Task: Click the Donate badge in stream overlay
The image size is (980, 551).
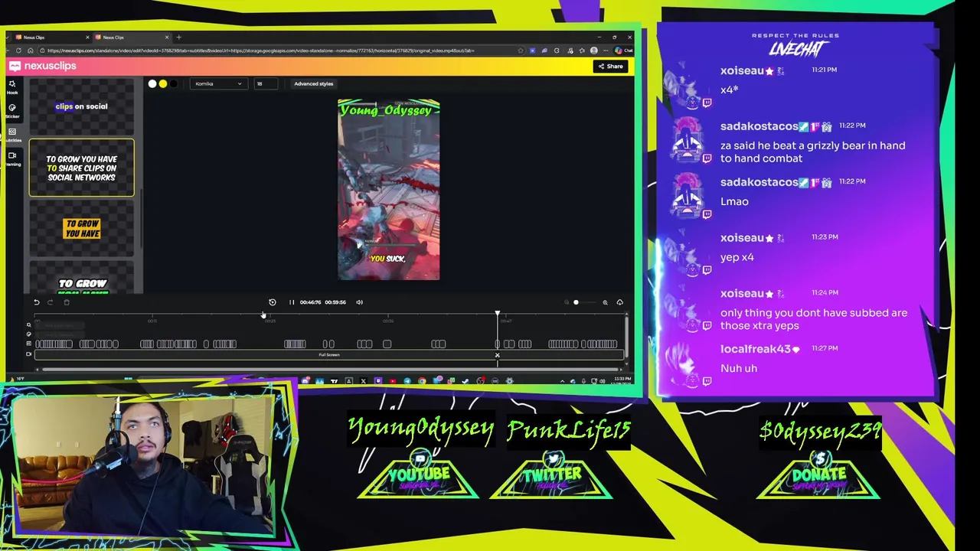Action: (x=818, y=475)
